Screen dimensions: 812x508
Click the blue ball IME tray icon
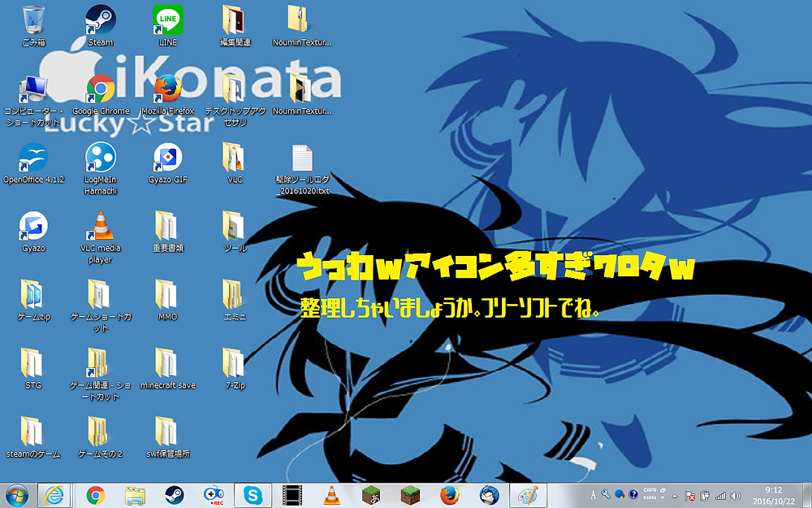pos(620,494)
